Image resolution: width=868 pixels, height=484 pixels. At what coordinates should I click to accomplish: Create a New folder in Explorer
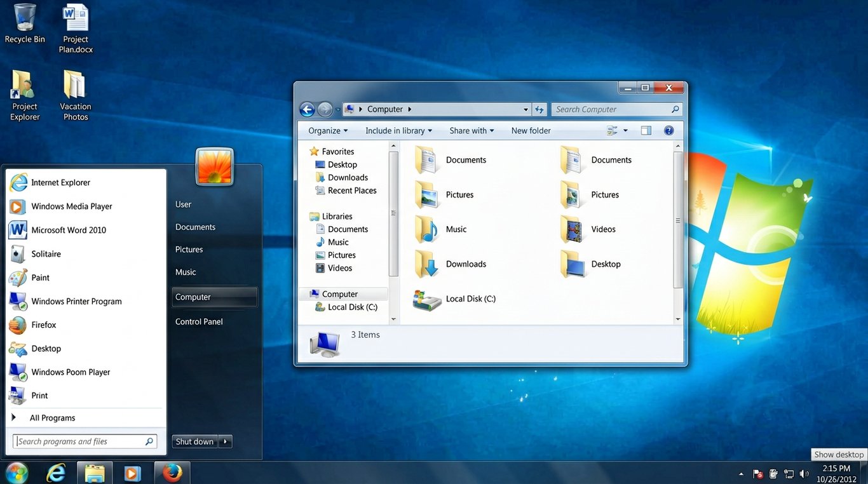coord(531,130)
